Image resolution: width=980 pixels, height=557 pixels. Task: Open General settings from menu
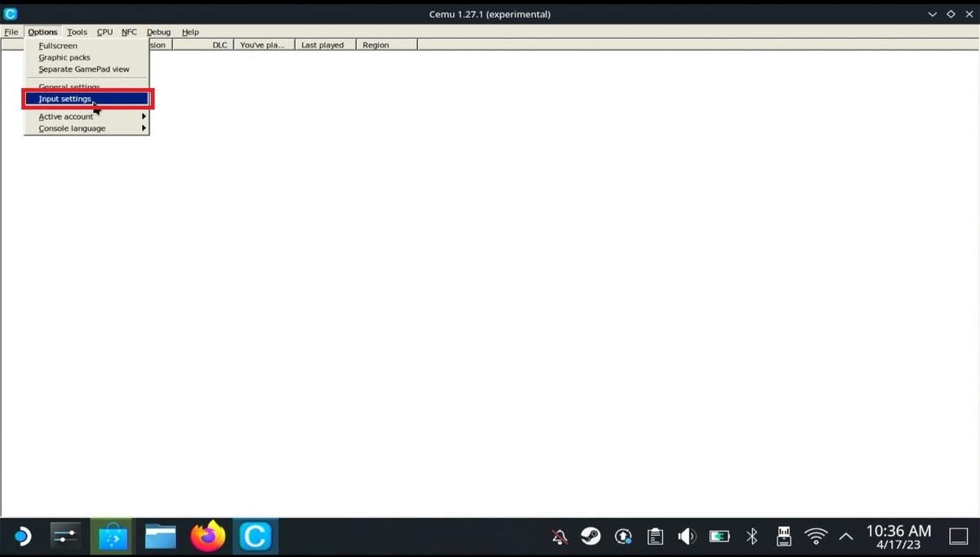click(x=87, y=87)
